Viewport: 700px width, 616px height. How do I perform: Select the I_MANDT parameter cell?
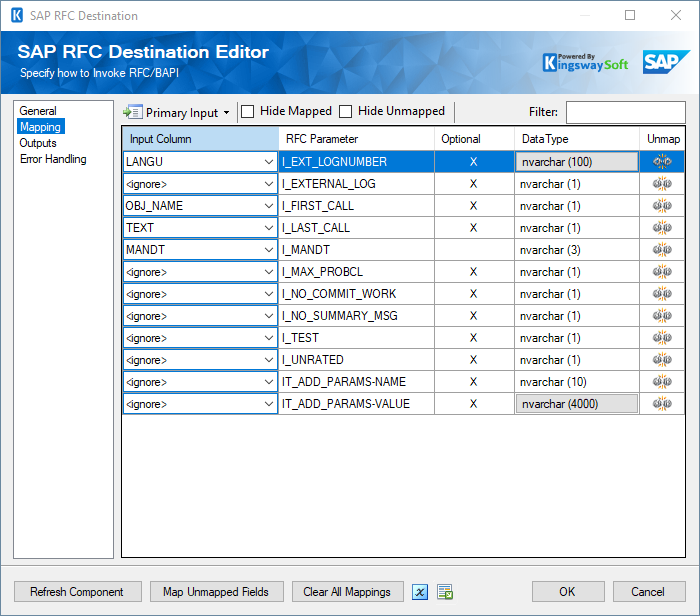pos(356,250)
